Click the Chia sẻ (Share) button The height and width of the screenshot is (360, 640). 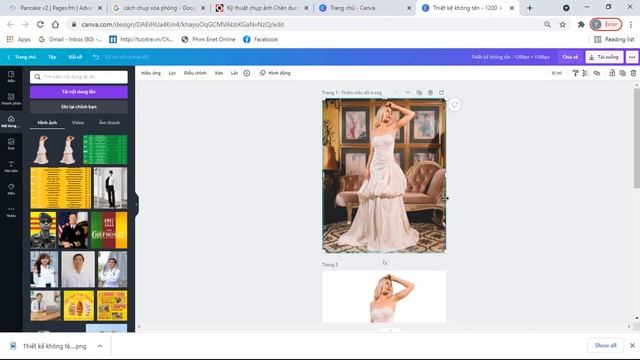coord(570,57)
